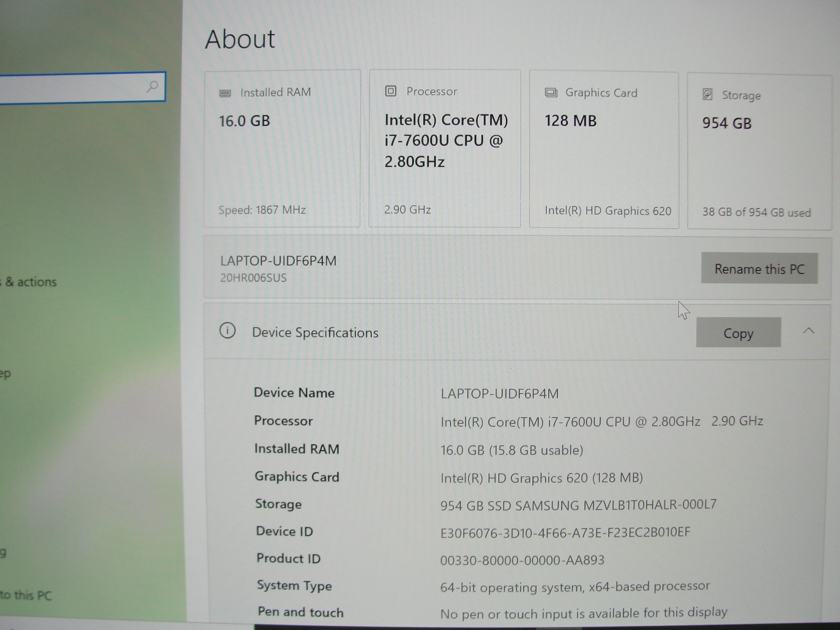Select the Graphics Card 128 MB card
This screenshot has height=630, width=840.
click(x=604, y=150)
